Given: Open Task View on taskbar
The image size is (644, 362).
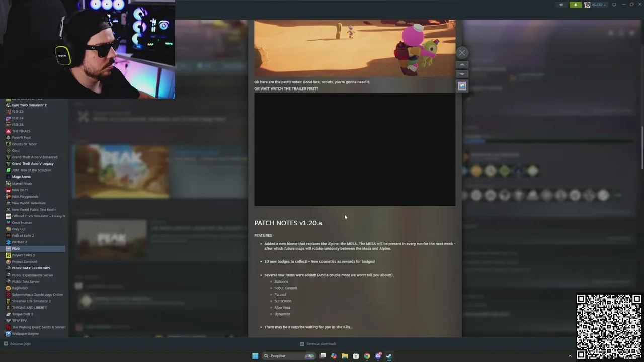Looking at the screenshot, I should pyautogui.click(x=323, y=356).
